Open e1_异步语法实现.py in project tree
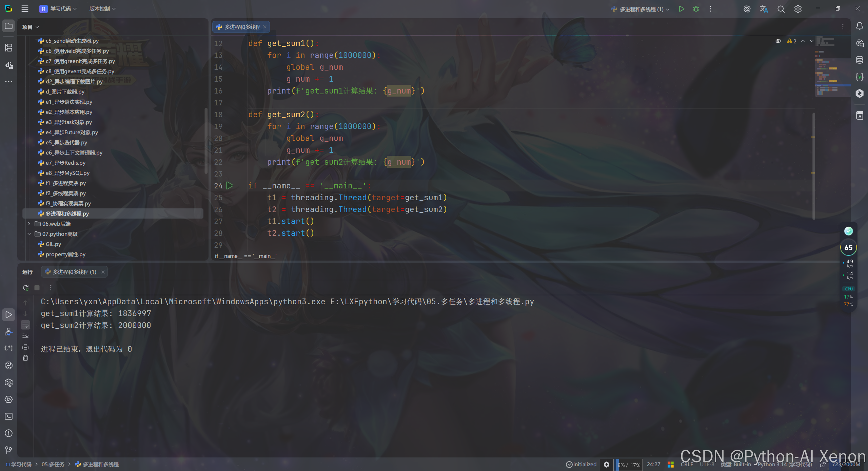This screenshot has height=471, width=868. click(69, 102)
